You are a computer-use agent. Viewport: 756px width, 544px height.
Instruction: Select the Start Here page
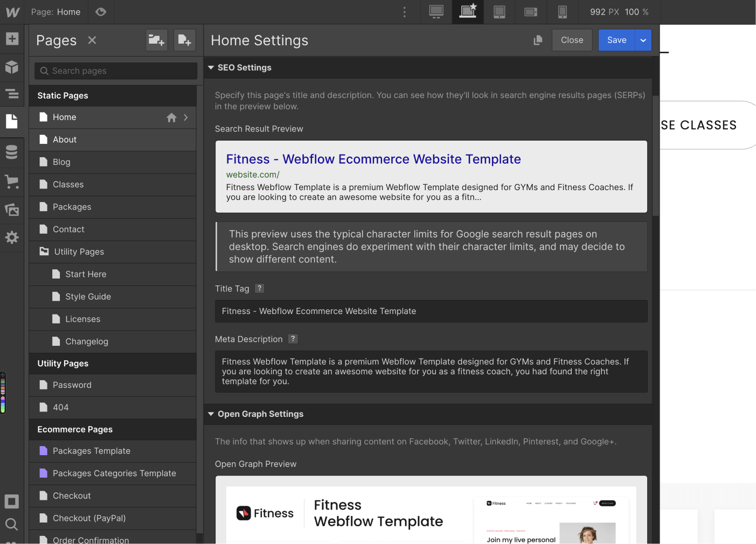coord(113,274)
